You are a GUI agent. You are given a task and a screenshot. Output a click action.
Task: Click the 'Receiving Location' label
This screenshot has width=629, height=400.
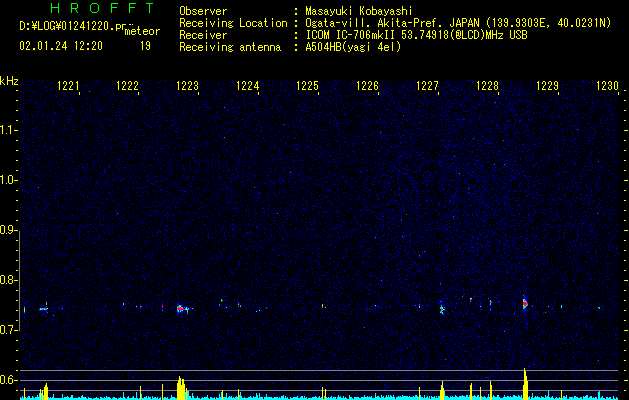tap(233, 23)
